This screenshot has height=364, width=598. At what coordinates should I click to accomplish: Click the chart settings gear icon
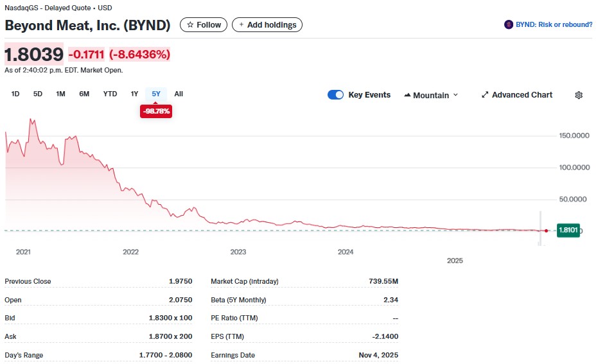point(578,95)
